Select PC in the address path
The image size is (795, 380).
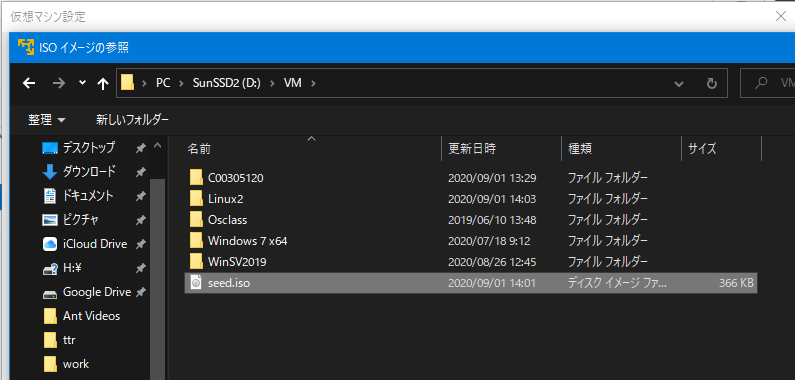click(163, 83)
